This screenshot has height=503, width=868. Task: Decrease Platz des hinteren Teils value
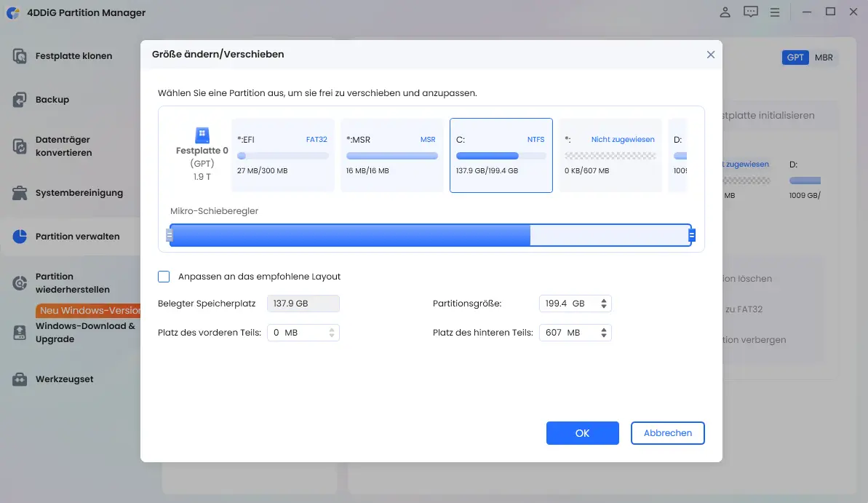604,336
